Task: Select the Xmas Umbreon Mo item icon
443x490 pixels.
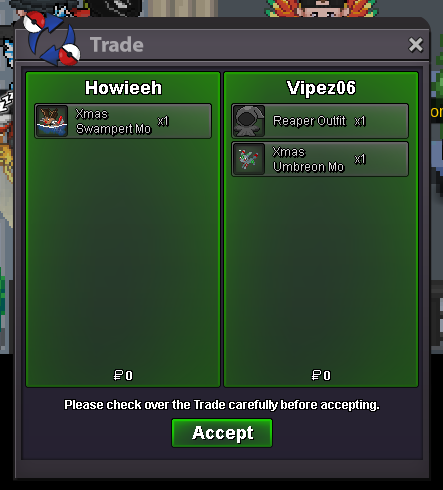Action: [x=249, y=159]
